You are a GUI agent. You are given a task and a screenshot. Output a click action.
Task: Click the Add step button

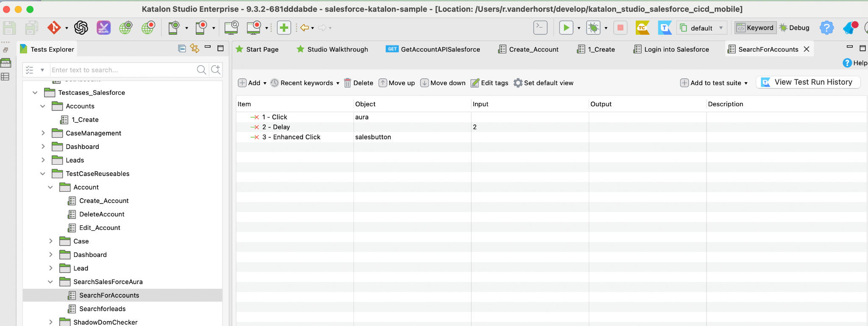tap(249, 83)
